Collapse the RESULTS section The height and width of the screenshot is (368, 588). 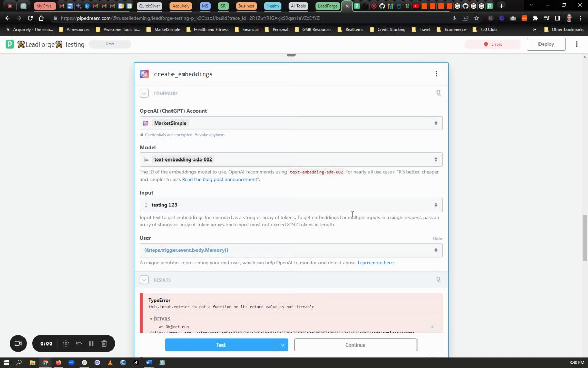click(144, 280)
